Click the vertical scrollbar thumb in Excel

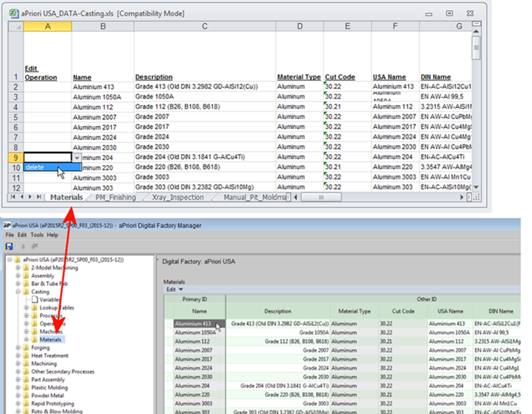[x=476, y=48]
